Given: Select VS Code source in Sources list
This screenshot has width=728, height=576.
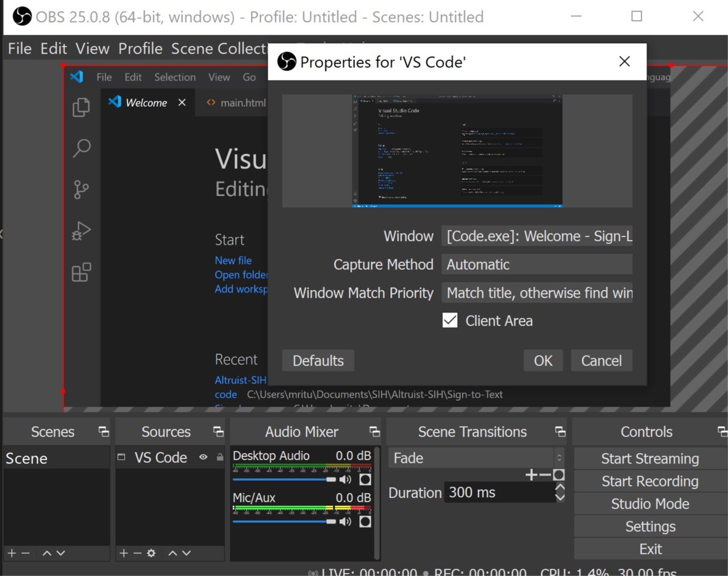Looking at the screenshot, I should [160, 458].
